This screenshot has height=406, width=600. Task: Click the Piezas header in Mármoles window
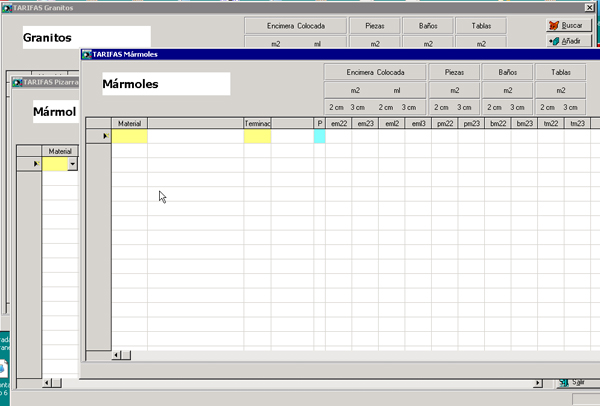[x=454, y=72]
